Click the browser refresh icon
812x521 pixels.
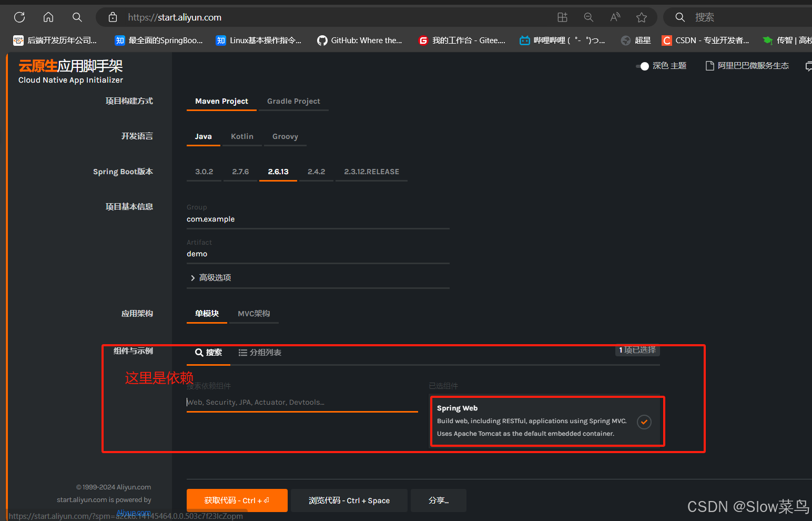tap(19, 17)
